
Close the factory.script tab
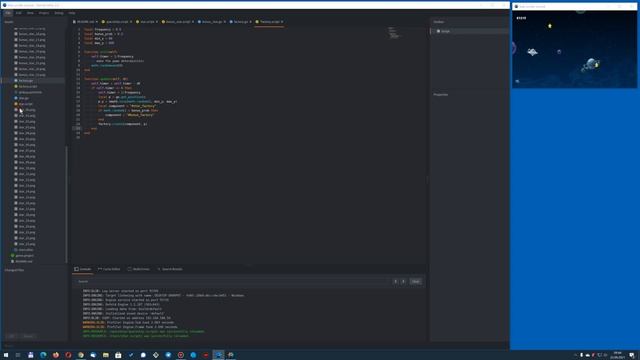(282, 22)
